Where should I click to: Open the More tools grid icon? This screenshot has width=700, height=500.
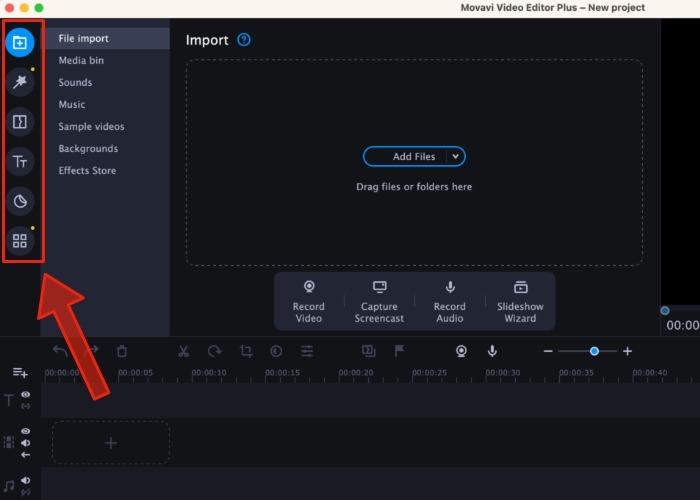coord(20,241)
